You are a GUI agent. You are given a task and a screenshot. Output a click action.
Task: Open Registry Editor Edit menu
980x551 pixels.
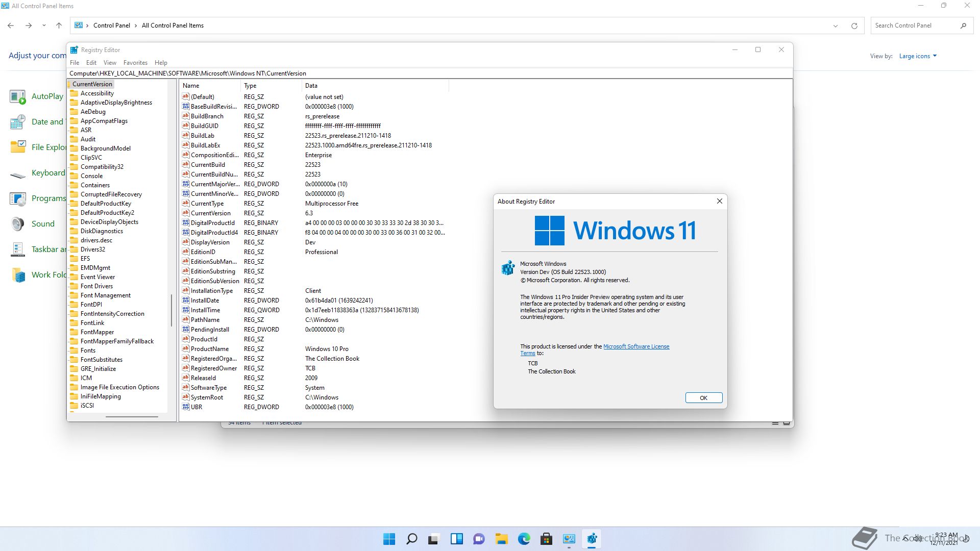point(91,63)
